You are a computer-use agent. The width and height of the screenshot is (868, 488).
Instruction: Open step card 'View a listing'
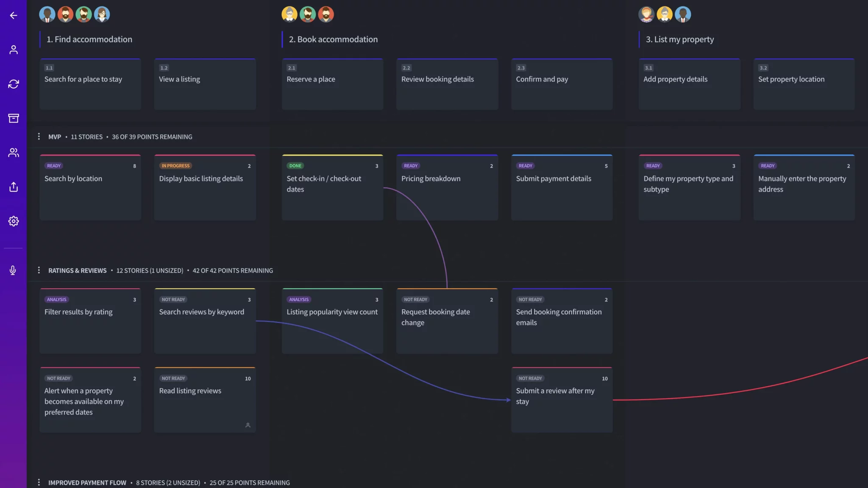pos(205,84)
